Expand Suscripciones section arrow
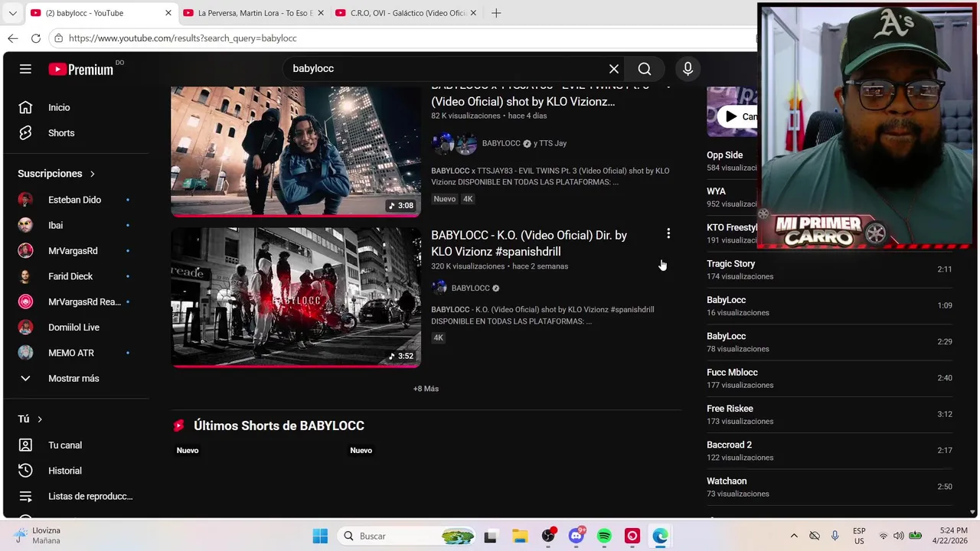The image size is (980, 551). pyautogui.click(x=93, y=174)
